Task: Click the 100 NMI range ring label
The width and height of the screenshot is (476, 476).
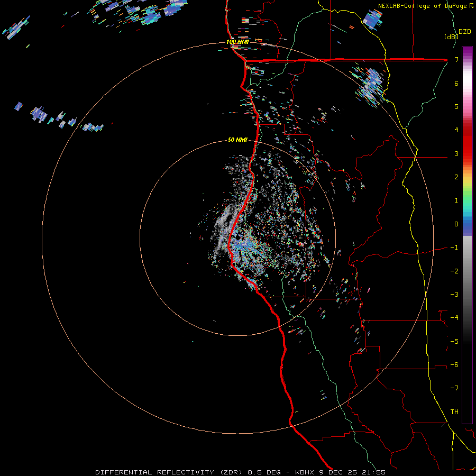Action: point(237,42)
